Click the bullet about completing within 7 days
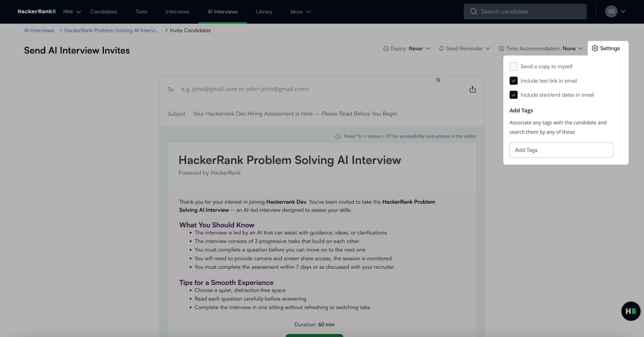The width and height of the screenshot is (644, 337). point(294,267)
